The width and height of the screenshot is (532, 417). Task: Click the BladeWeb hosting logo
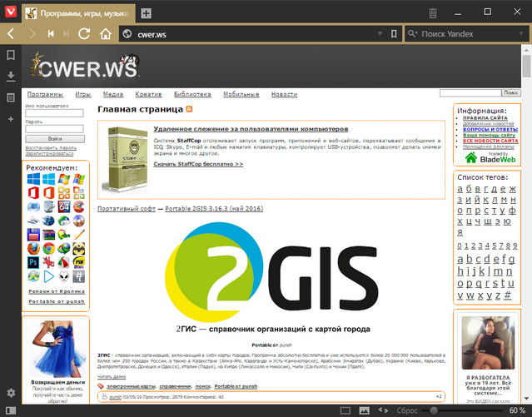490,158
